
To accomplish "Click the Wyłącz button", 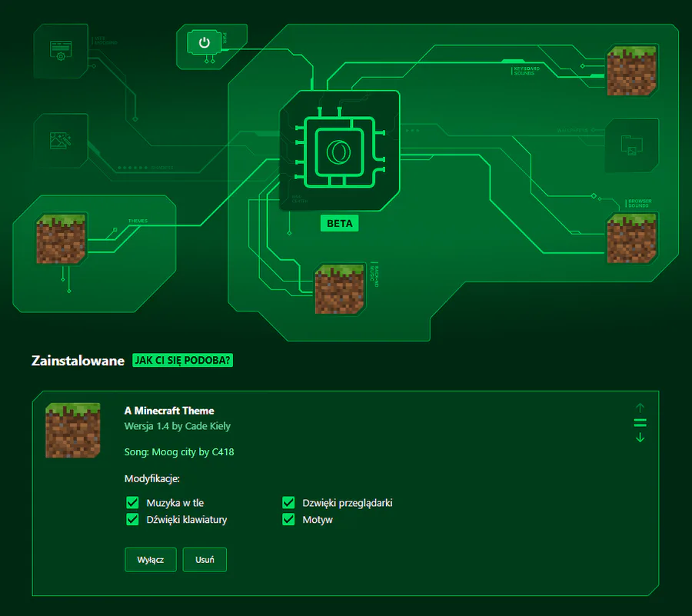I will [x=151, y=560].
